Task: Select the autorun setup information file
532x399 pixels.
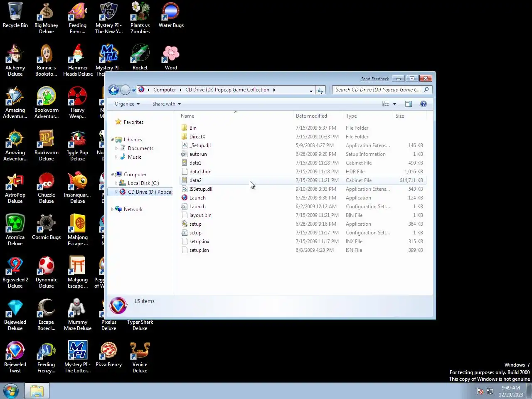Action: pyautogui.click(x=303, y=154)
